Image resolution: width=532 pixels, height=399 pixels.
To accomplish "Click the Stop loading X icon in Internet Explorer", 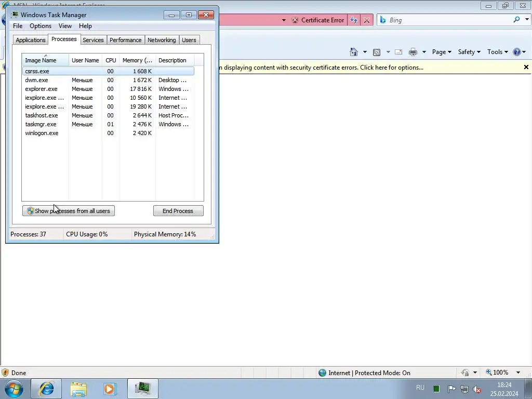I will pos(367,20).
